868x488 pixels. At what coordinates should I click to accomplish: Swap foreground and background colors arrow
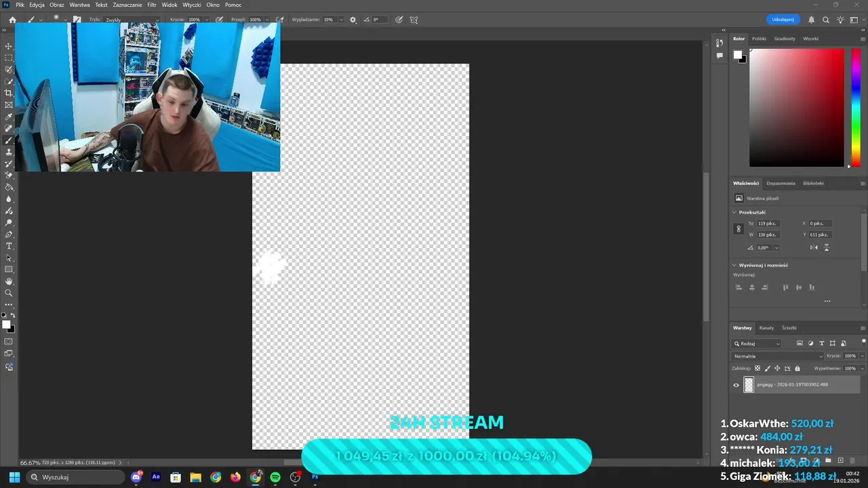(x=12, y=316)
